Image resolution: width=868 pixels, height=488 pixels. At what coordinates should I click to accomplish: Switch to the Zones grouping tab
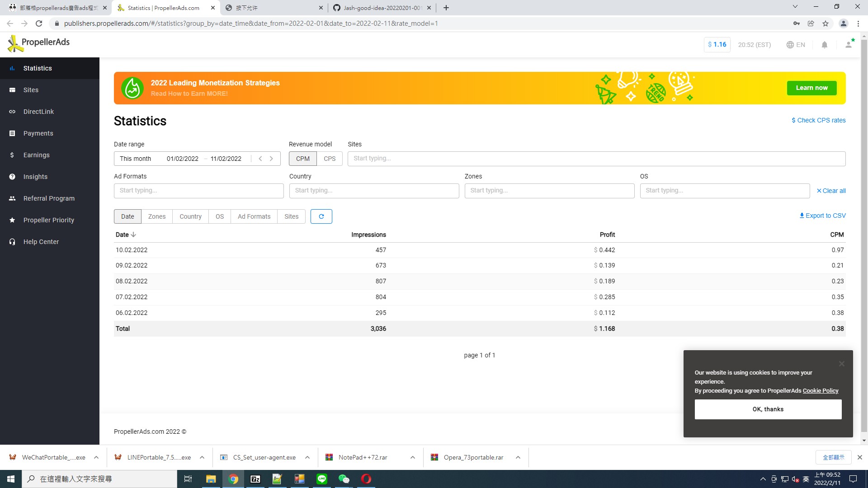coord(157,216)
